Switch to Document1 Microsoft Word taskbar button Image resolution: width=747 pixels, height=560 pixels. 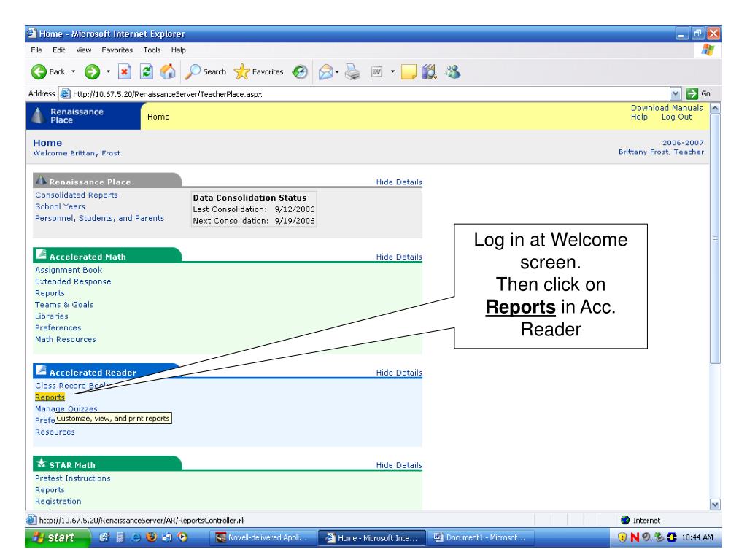pyautogui.click(x=481, y=537)
